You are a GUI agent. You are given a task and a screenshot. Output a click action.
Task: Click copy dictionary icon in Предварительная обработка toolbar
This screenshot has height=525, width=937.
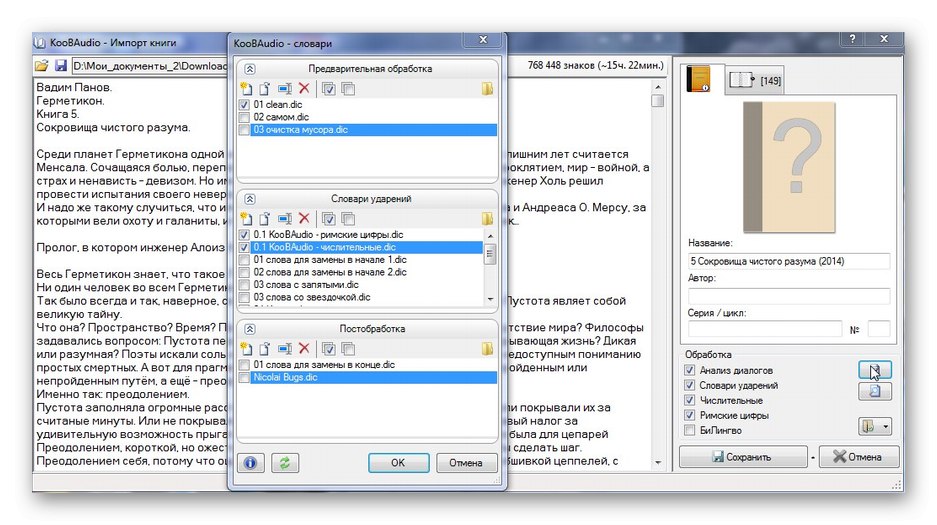pyautogui.click(x=265, y=89)
